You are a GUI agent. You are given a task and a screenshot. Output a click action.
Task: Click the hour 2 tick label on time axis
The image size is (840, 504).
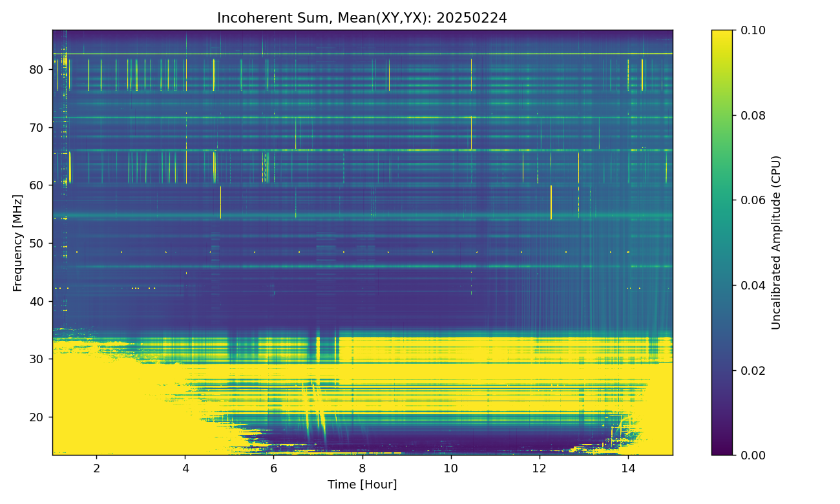coord(97,468)
